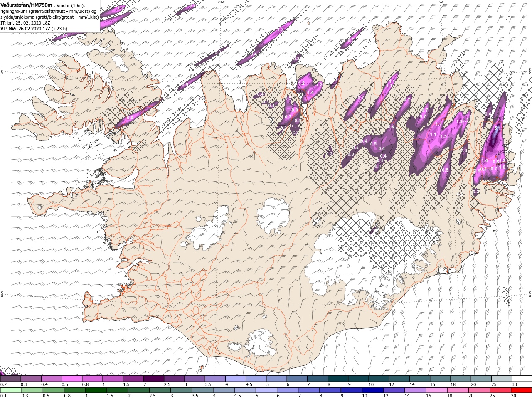Click the '0.2' label starting the snow legend
This screenshot has width=532, height=399.
click(x=4, y=384)
